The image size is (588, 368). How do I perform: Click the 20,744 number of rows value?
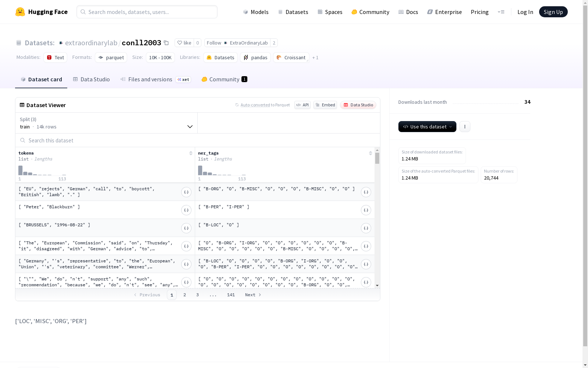pos(491,178)
